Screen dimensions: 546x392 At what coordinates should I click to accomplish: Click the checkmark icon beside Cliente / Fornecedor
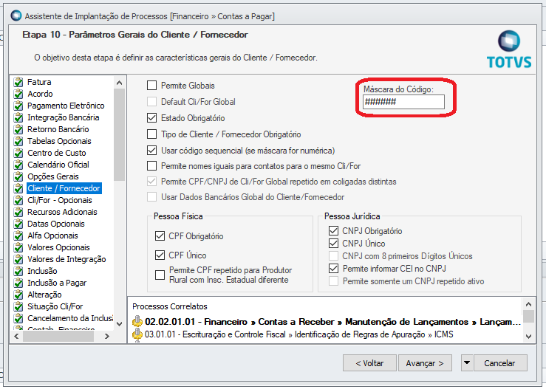tap(18, 188)
